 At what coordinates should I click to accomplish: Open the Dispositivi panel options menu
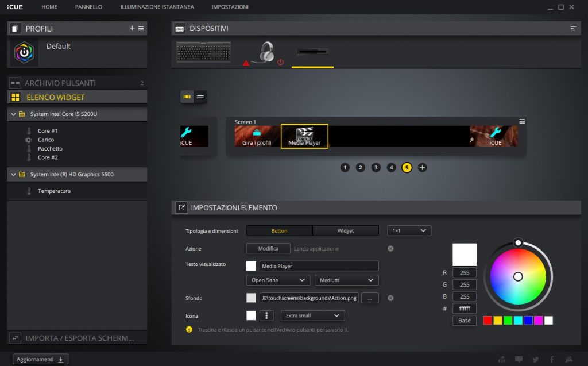572,29
